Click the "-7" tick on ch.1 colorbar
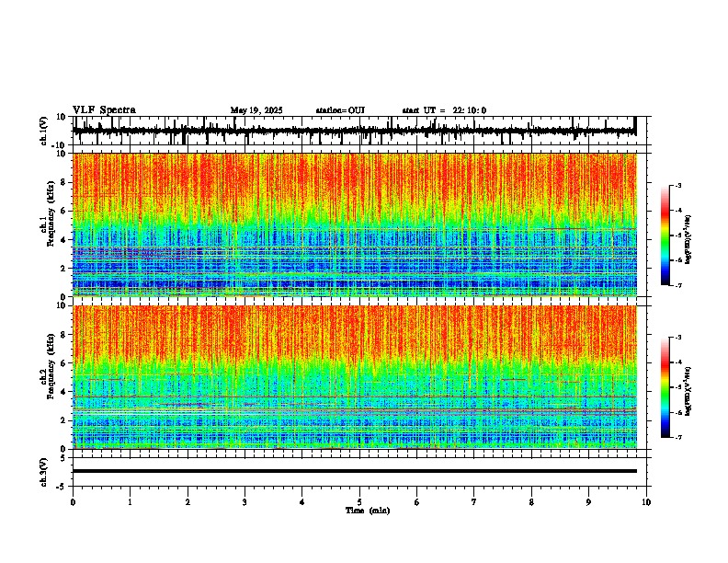The height and width of the screenshot is (563, 728). coord(678,285)
